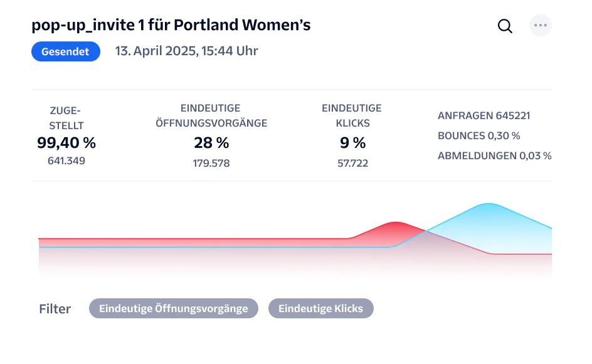The image size is (592, 364).
Task: Select the clicks count 57.722
Action: [x=352, y=163]
